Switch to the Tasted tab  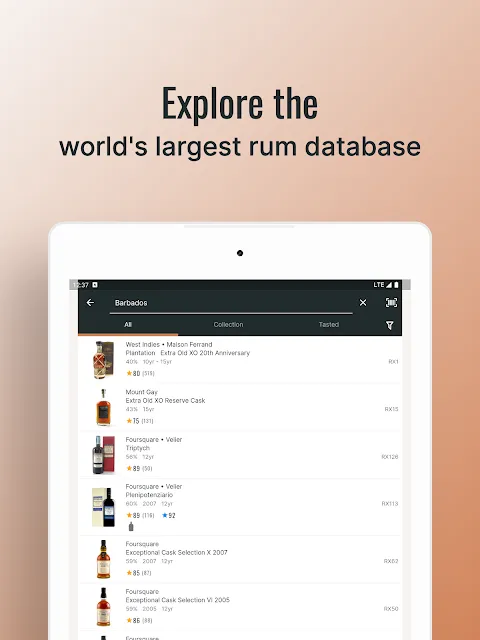coord(329,324)
